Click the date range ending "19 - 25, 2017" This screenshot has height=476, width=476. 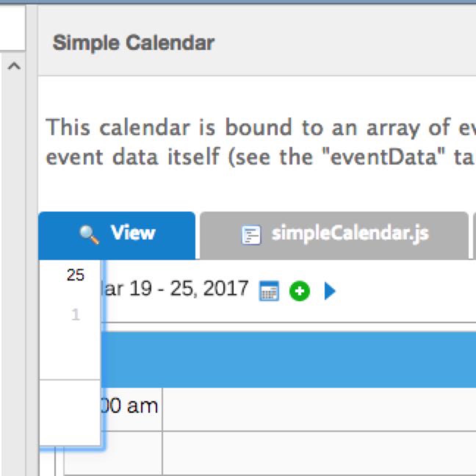point(176,289)
